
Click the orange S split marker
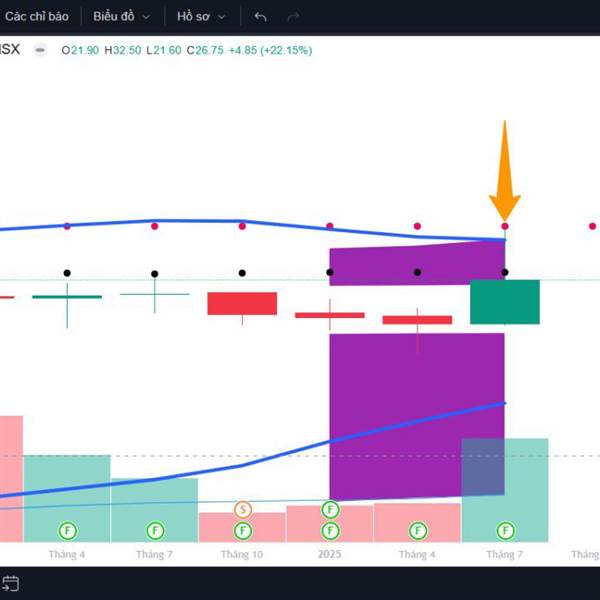(x=243, y=509)
